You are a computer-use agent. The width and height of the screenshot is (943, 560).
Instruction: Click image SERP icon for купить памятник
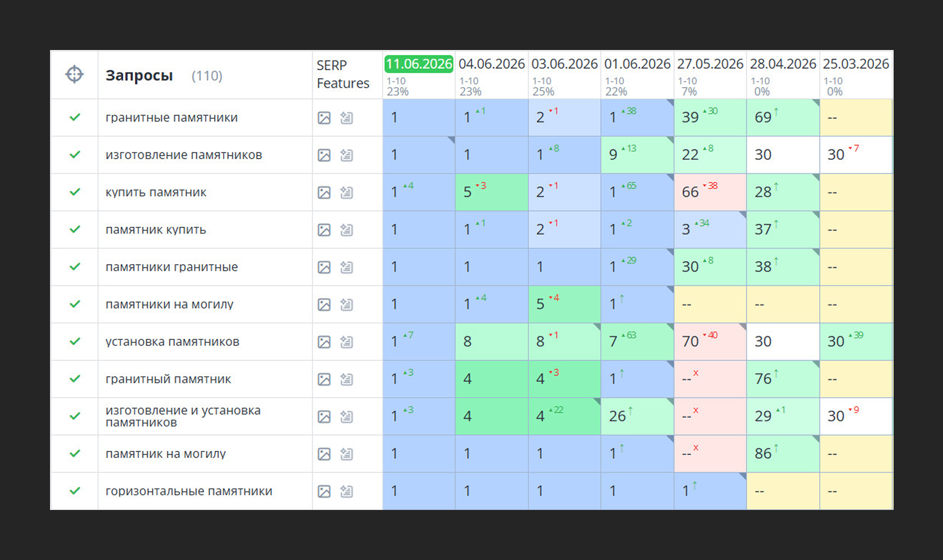coord(324,193)
